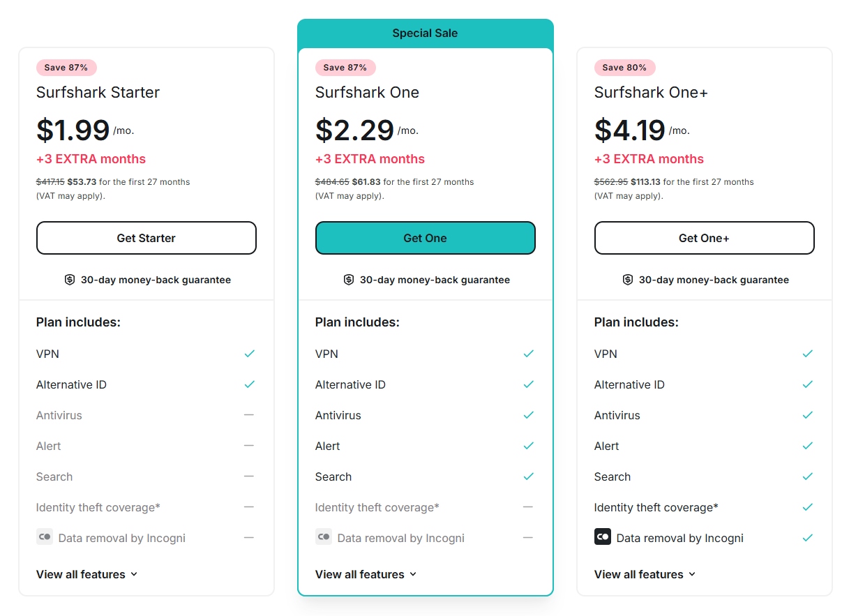849x616 pixels.
Task: Click the Save 87% badge on Starter plan
Action: (66, 68)
